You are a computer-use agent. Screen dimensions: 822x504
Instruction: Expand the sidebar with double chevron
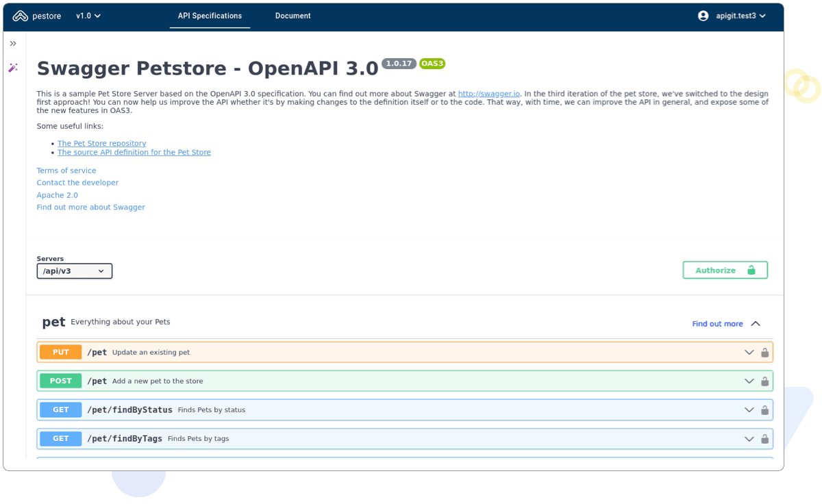pyautogui.click(x=13, y=44)
